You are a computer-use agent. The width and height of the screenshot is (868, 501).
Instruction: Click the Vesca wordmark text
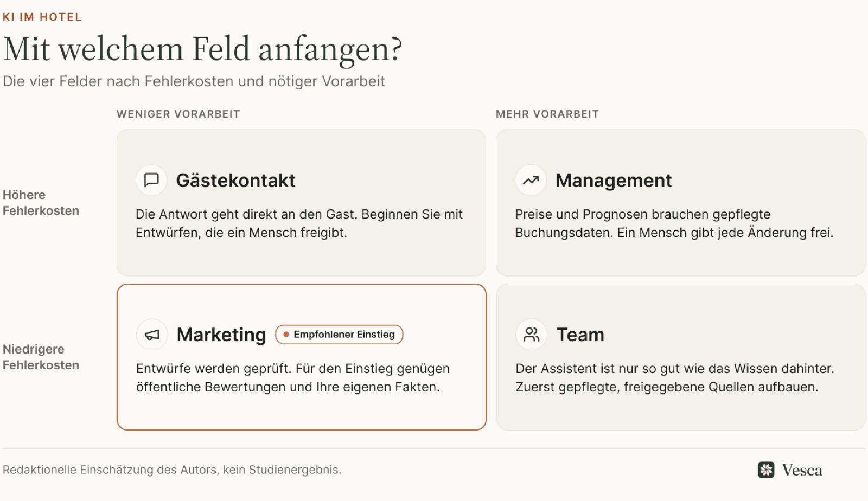[x=802, y=470]
